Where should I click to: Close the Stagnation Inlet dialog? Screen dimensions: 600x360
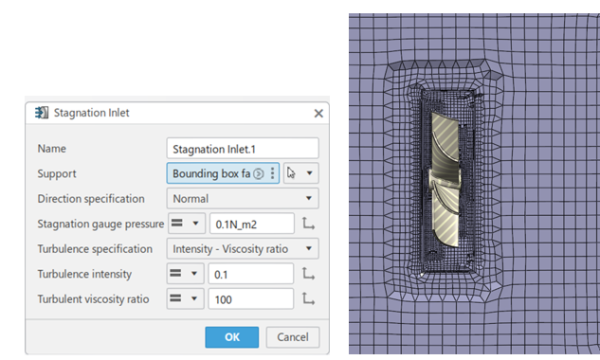(318, 113)
